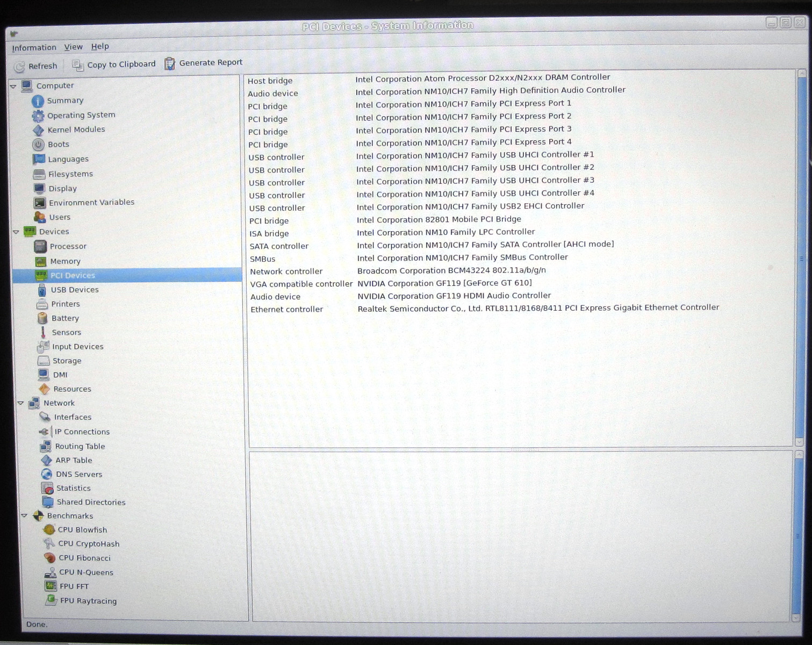Screen dimensions: 812x645
Task: Open the View menu
Action: point(73,47)
